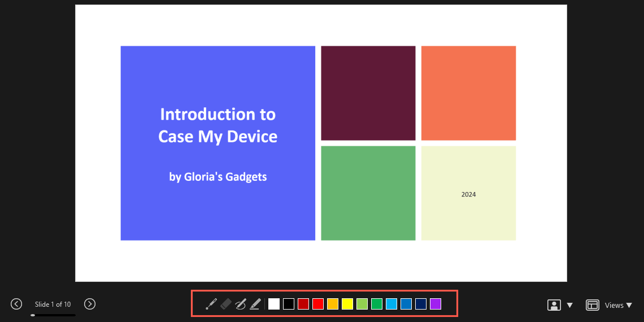
Task: Click the '2024' text on the slide
Action: 469,194
